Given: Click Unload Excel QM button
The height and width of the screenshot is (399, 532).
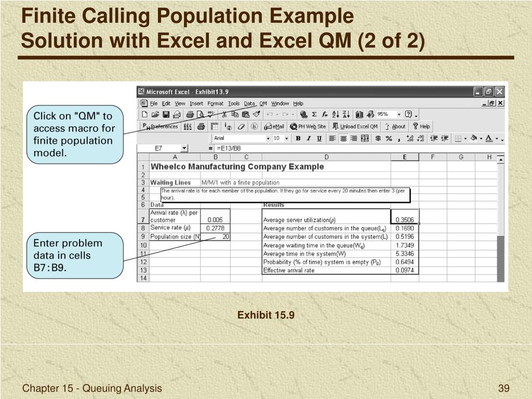Looking at the screenshot, I should pos(354,127).
